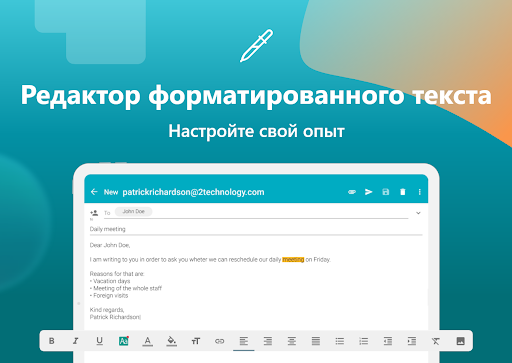Click the Kind regards, line
The width and height of the screenshot is (512, 363).
pos(107,310)
